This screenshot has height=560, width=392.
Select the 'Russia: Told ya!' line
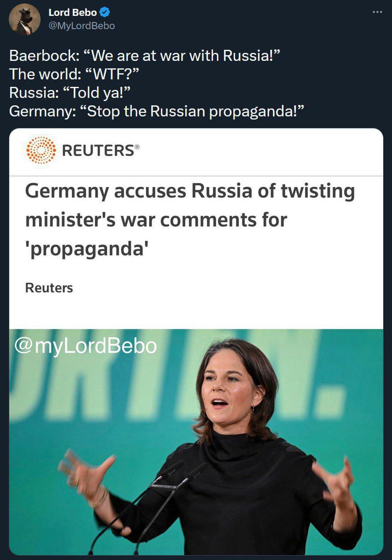70,93
